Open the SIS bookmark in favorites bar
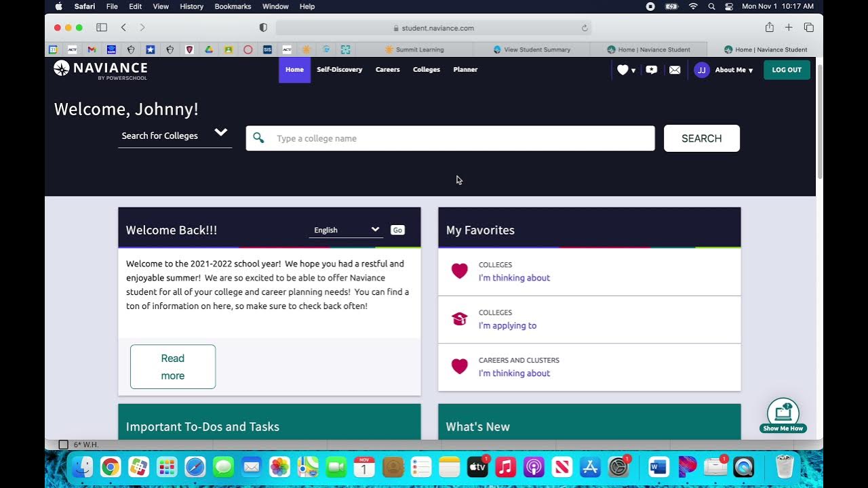This screenshot has width=868, height=488. point(267,49)
